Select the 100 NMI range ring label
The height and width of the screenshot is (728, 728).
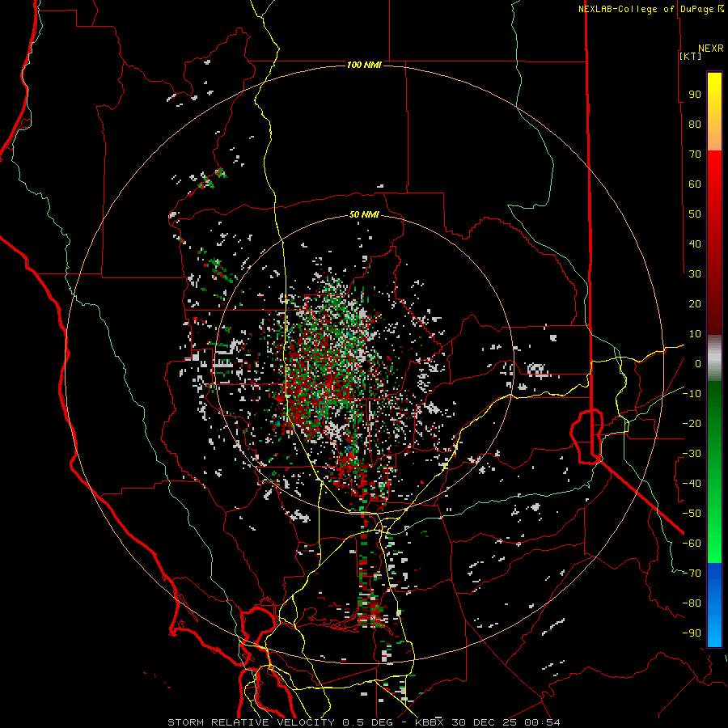[364, 65]
